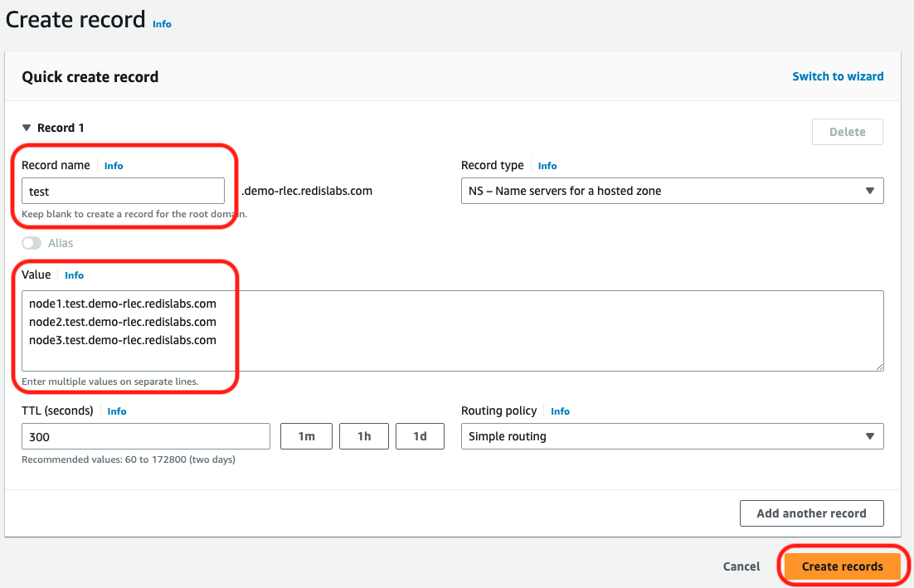Toggle the Alias switch
Image resolution: width=914 pixels, height=588 pixels.
point(32,243)
